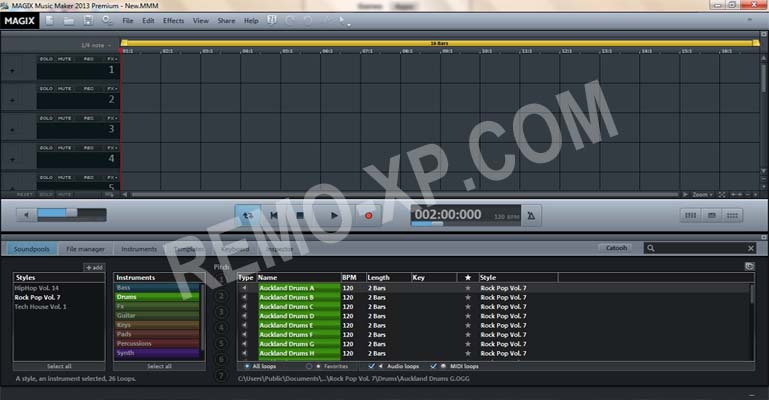The image size is (769, 400).
Task: Open settings search icon next to save
Action: click(x=106, y=21)
